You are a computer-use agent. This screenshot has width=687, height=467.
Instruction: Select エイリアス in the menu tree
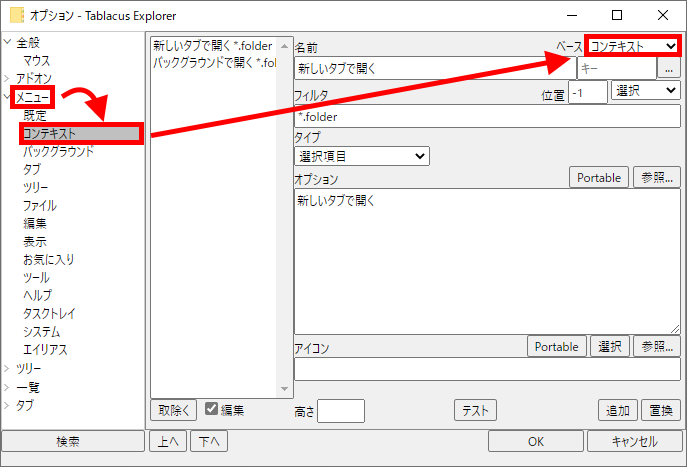click(x=45, y=350)
